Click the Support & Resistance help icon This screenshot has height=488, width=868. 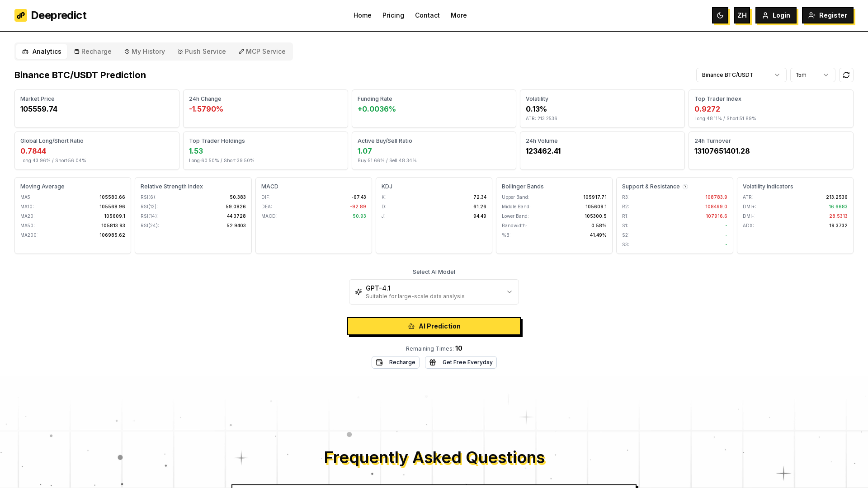point(685,187)
